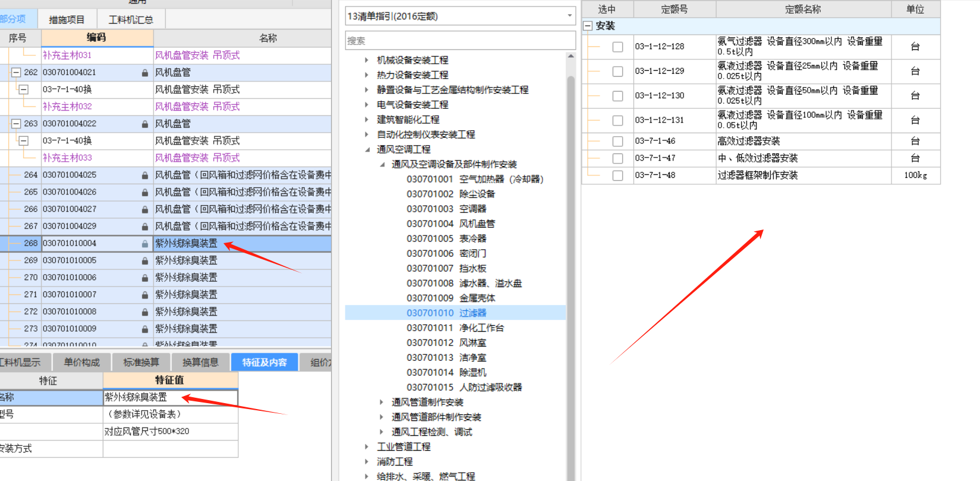Select tree item 030701006 密闭门
This screenshot has height=481, width=980.
[446, 253]
